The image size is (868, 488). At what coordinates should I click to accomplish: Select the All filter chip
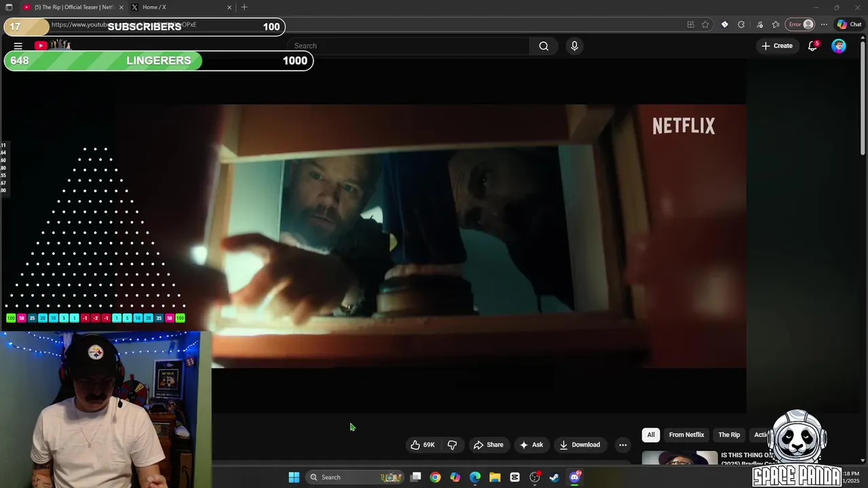click(x=651, y=435)
